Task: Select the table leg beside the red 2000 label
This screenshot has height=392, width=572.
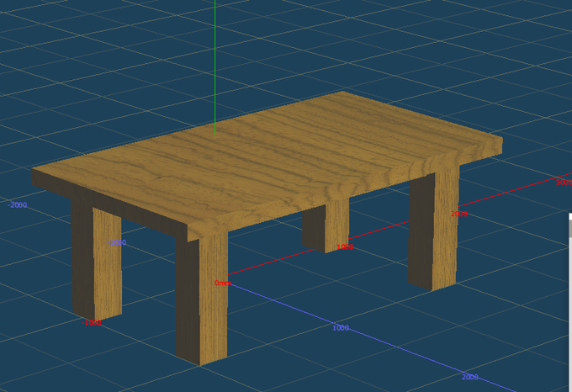Action: pyautogui.click(x=433, y=230)
